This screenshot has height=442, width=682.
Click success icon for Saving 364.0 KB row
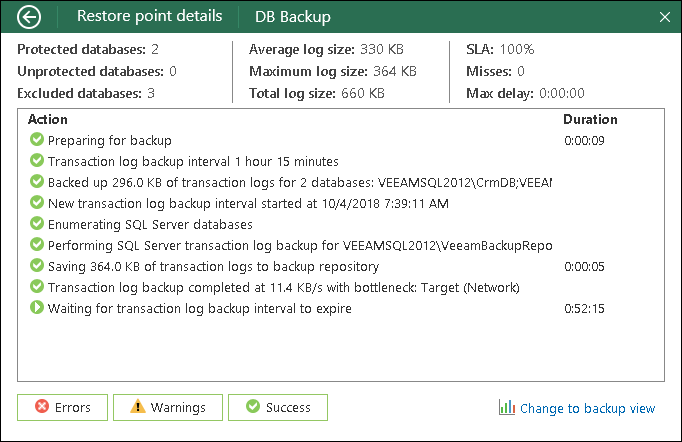point(37,265)
